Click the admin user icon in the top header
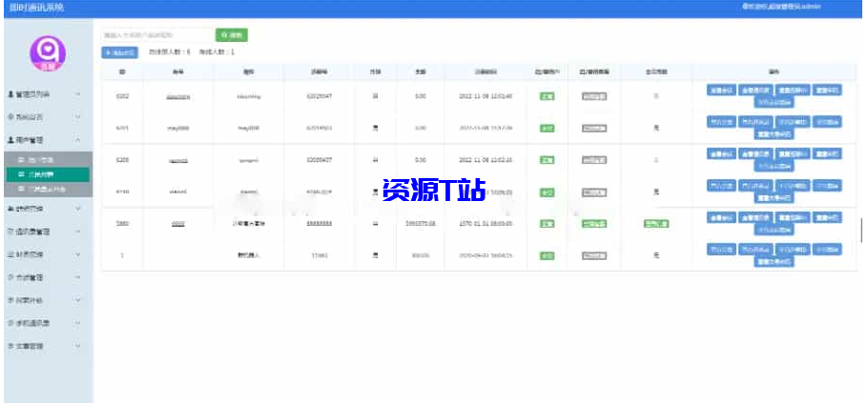The image size is (868, 403). 746,7
